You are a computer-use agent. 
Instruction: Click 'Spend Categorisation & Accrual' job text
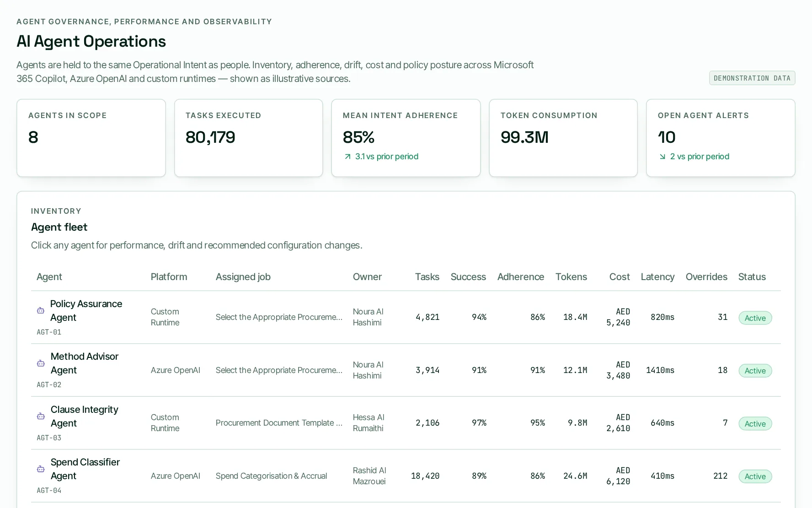[x=272, y=476]
